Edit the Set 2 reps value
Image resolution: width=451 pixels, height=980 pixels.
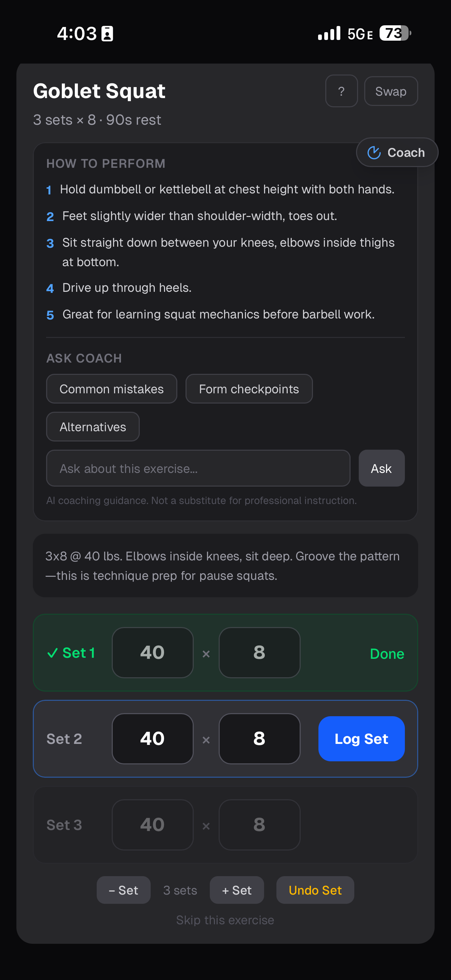tap(259, 738)
